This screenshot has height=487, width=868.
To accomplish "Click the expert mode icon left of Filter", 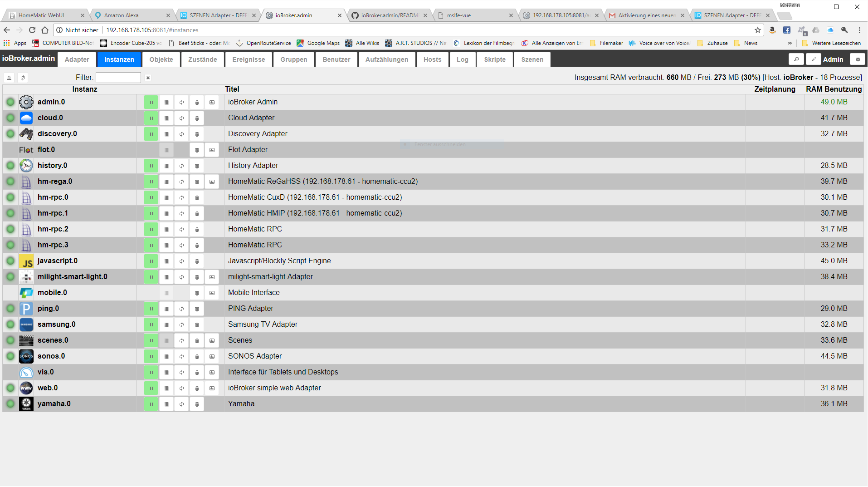I will tap(9, 78).
